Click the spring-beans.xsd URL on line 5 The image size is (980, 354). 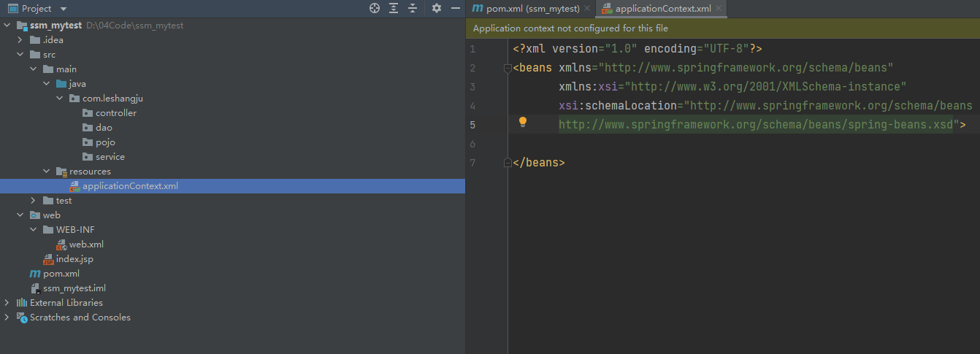(756, 125)
